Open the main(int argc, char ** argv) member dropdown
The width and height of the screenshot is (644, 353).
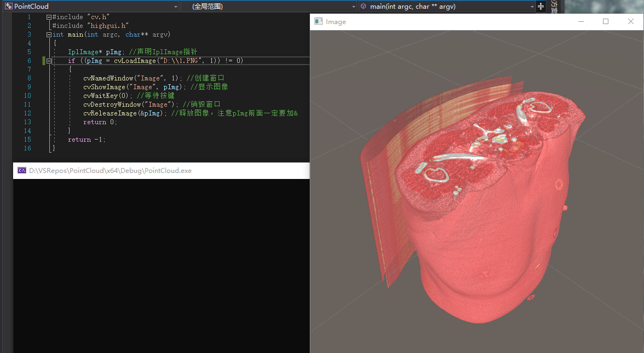pos(532,6)
